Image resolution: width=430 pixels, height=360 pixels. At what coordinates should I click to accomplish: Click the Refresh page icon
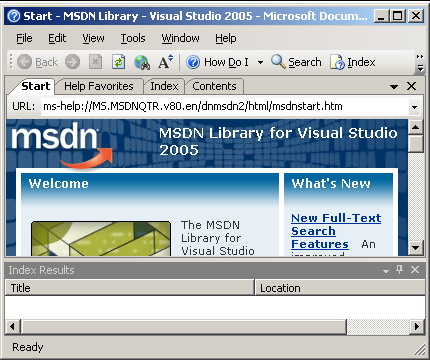(118, 62)
